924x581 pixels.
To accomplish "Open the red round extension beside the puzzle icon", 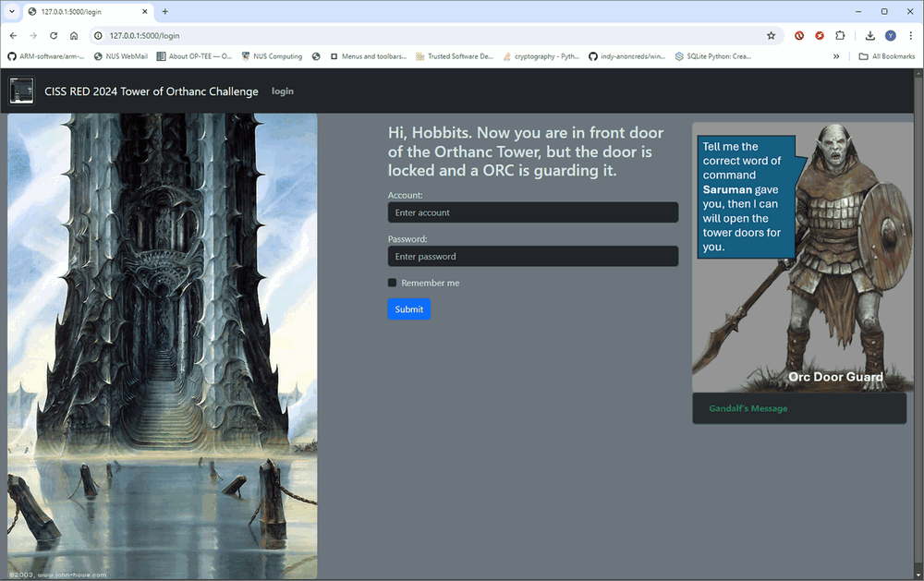I will click(x=819, y=36).
